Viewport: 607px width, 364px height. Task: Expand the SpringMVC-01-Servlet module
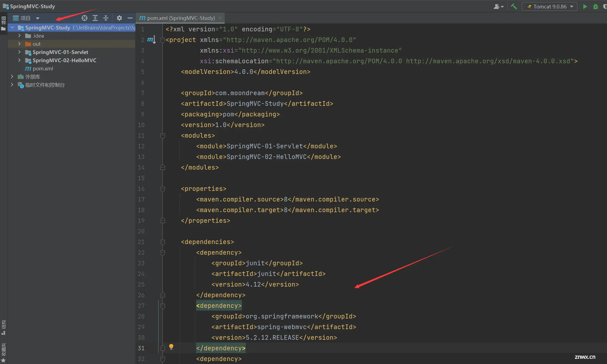tap(19, 52)
